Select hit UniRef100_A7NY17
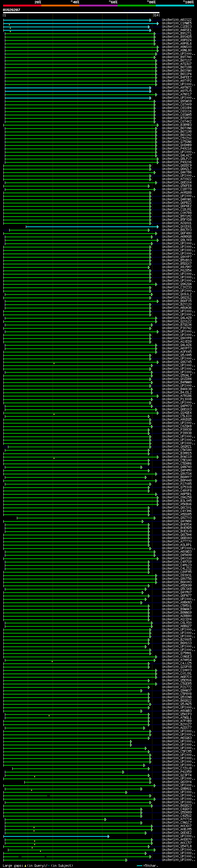197x868 pixels. 177,95
